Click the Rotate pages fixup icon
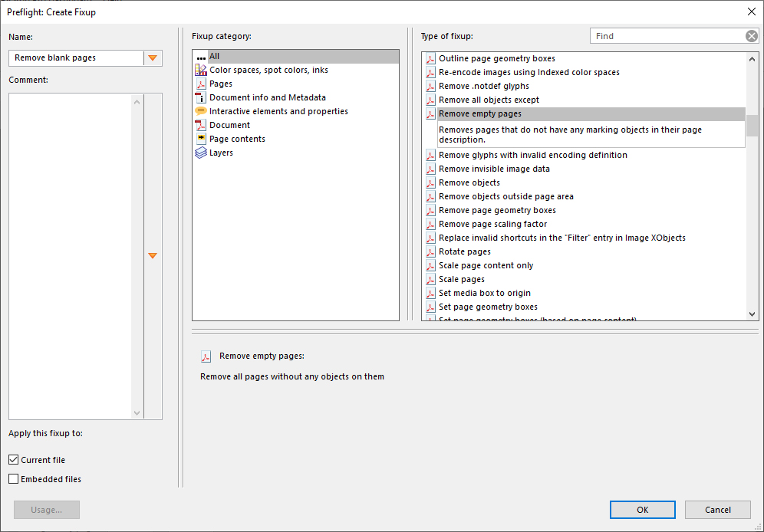764x532 pixels. (430, 251)
